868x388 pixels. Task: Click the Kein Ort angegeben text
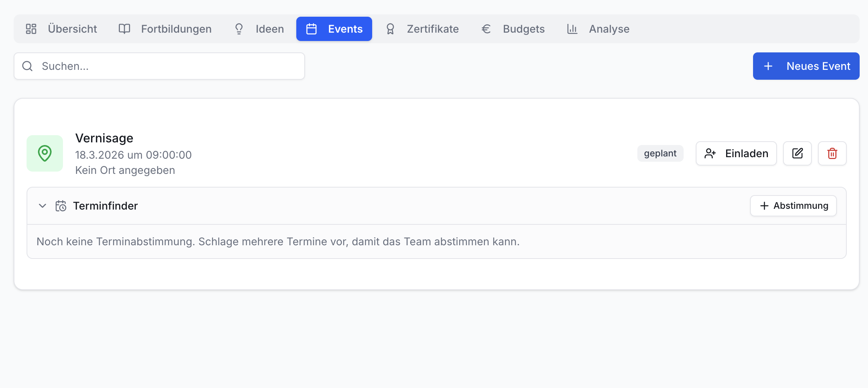click(x=125, y=170)
